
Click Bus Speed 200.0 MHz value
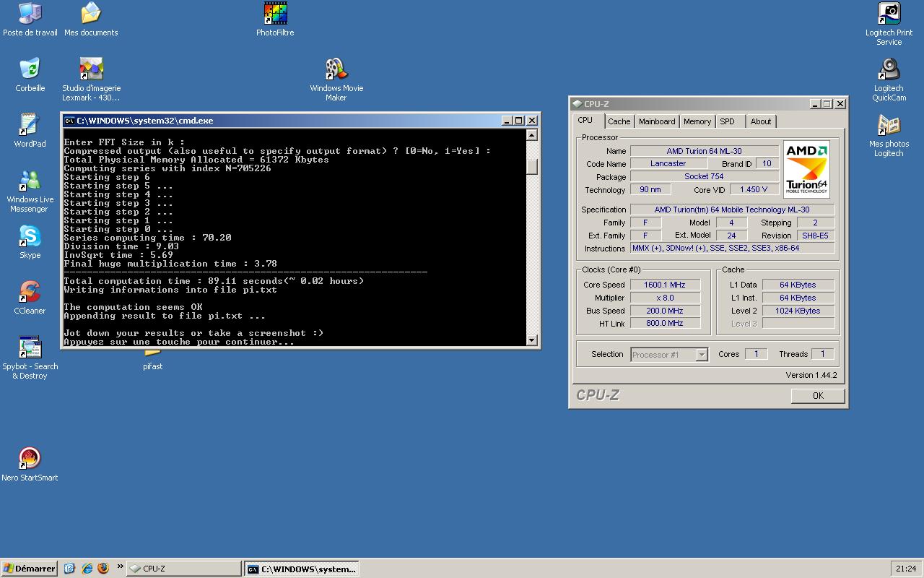click(665, 311)
